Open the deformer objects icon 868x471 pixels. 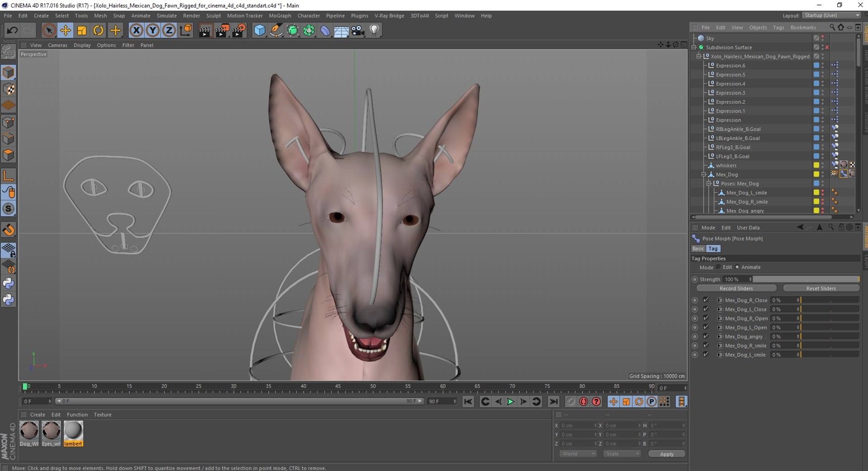(x=325, y=30)
